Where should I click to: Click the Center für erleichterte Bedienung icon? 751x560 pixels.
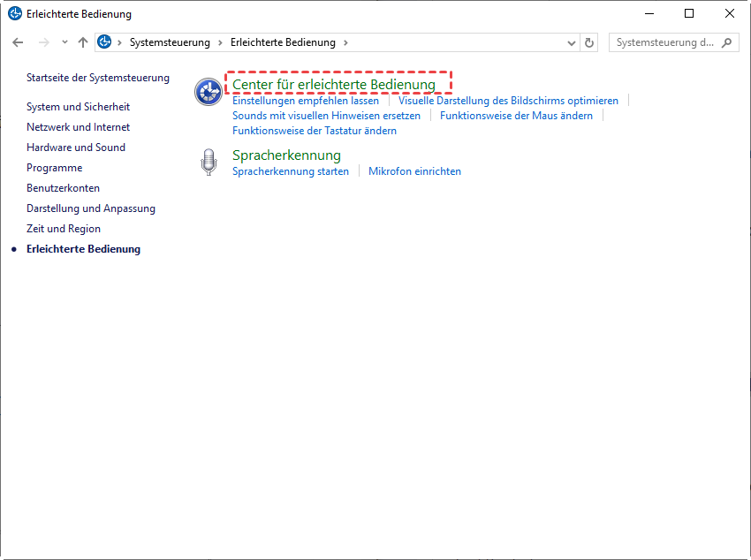(209, 91)
